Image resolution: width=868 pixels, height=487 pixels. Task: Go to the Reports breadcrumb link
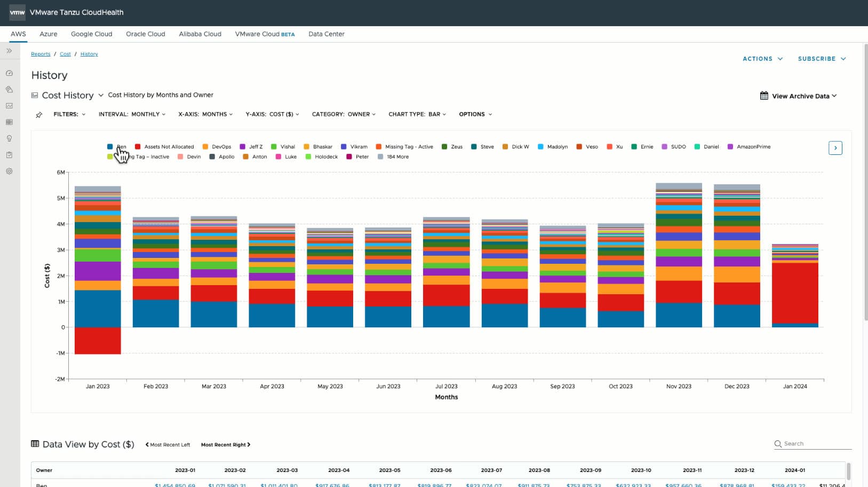pyautogui.click(x=41, y=54)
